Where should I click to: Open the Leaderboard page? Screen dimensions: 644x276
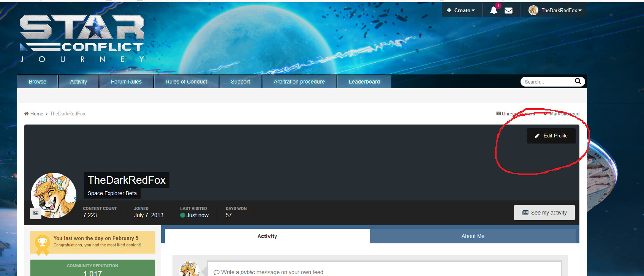point(364,82)
